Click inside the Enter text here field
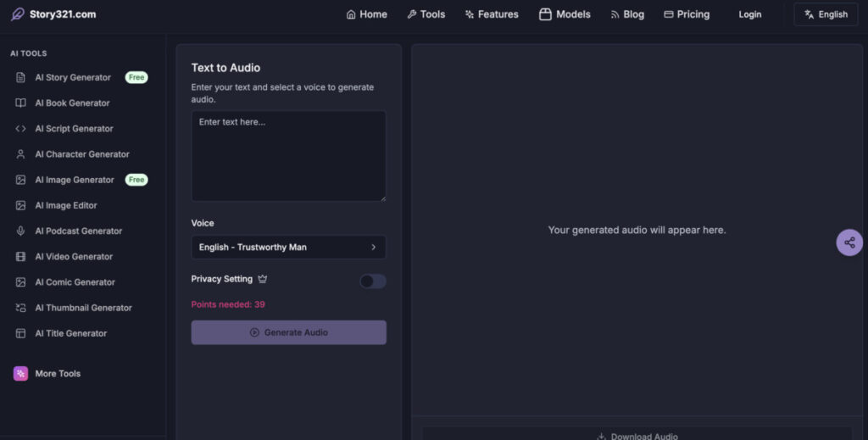This screenshot has height=440, width=868. coord(288,156)
